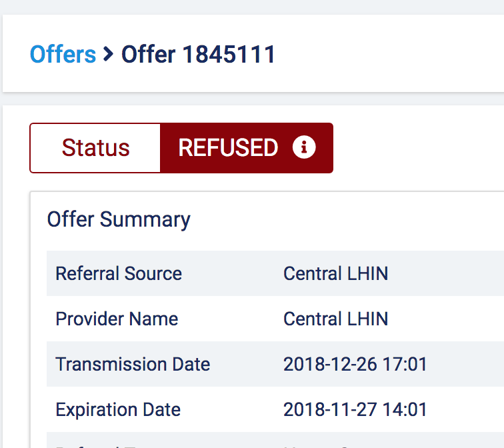This screenshot has height=448, width=504.
Task: Select the Offer Summary heading
Action: coord(119,219)
